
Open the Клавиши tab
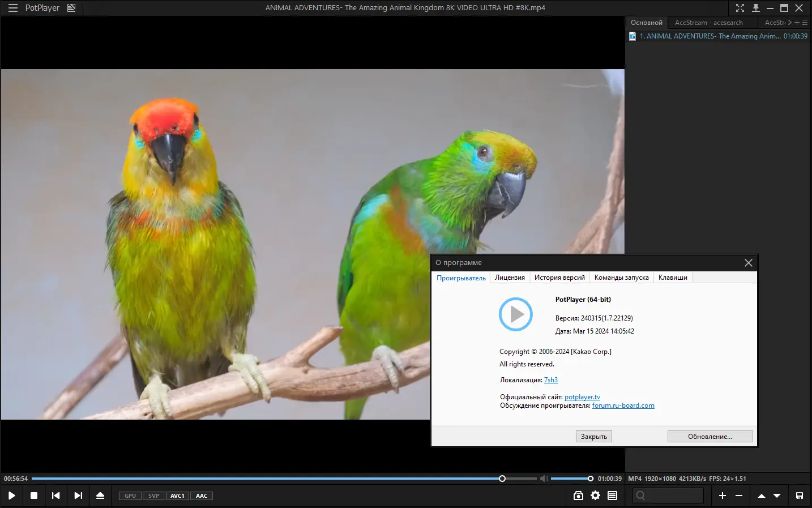pyautogui.click(x=673, y=278)
